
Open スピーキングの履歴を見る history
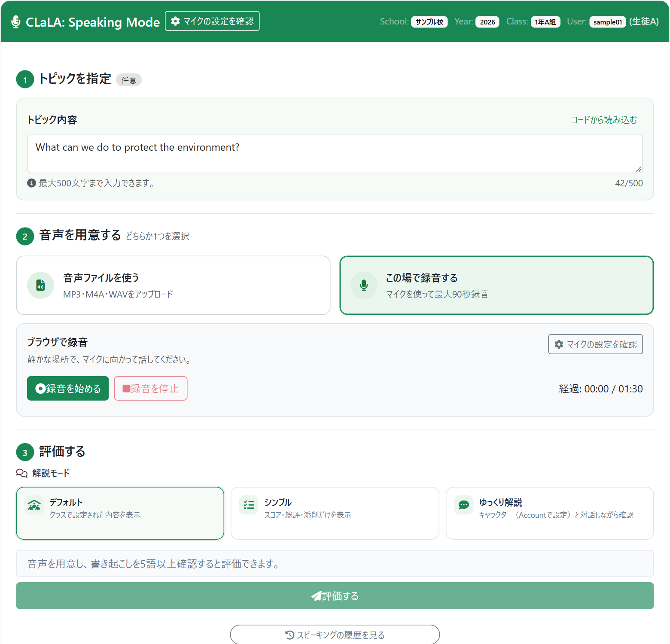coord(335,635)
